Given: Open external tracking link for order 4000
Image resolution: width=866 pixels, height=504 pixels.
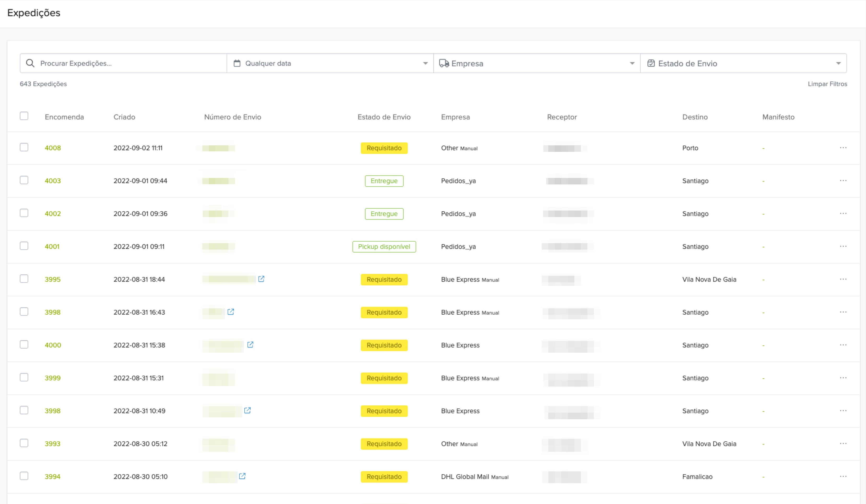Looking at the screenshot, I should (250, 344).
